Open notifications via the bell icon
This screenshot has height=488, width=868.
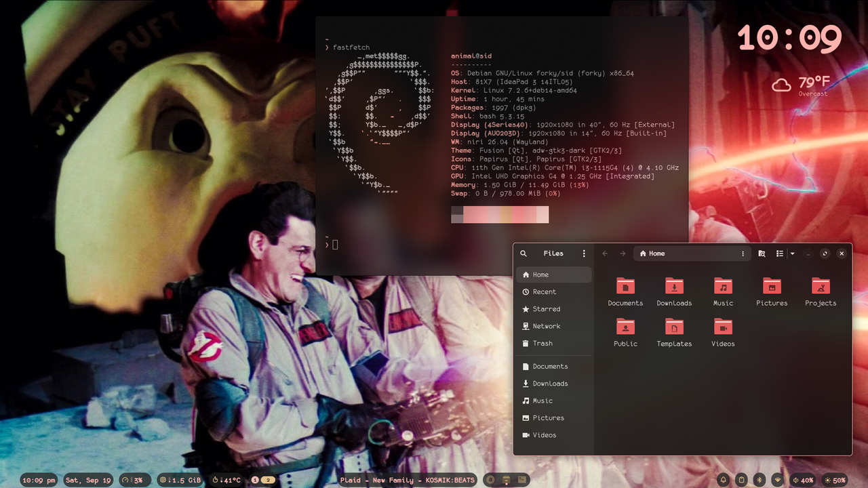(x=724, y=480)
